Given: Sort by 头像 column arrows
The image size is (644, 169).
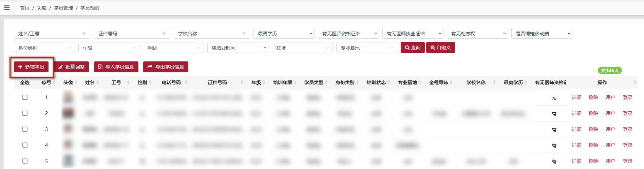Looking at the screenshot, I should click(76, 82).
